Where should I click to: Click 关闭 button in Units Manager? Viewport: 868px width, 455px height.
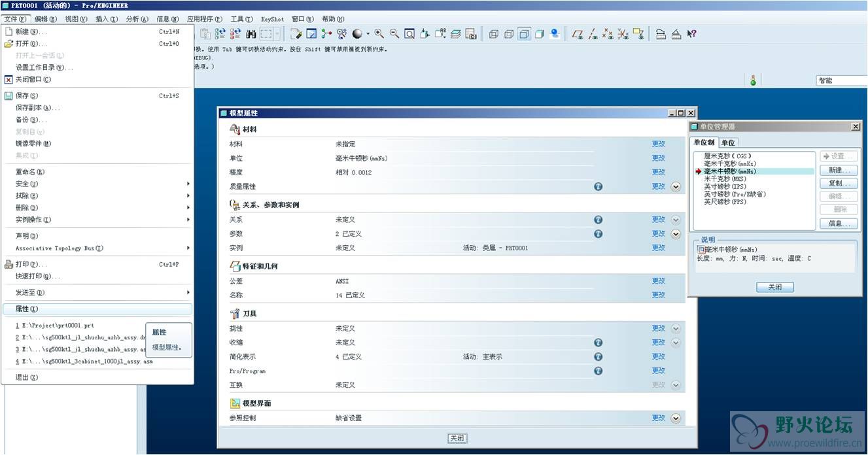pos(775,287)
